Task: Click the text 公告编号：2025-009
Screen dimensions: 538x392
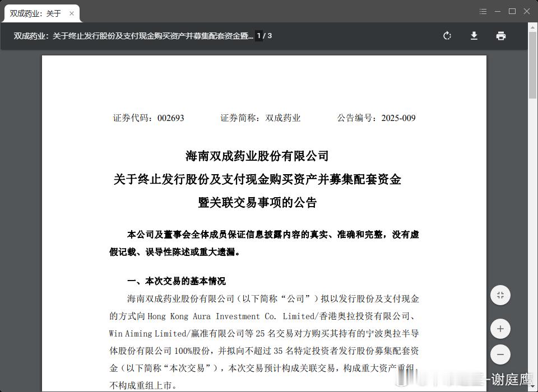Action: click(377, 118)
